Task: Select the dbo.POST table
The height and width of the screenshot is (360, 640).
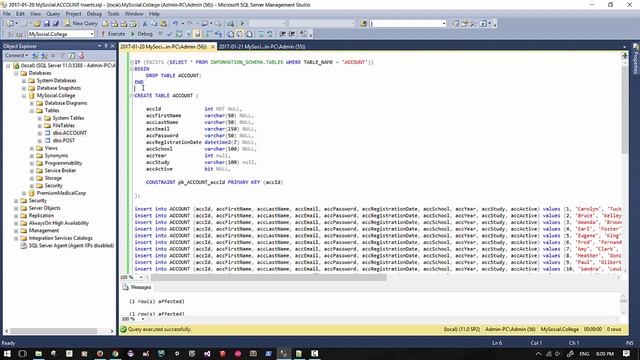Action: pos(64,140)
